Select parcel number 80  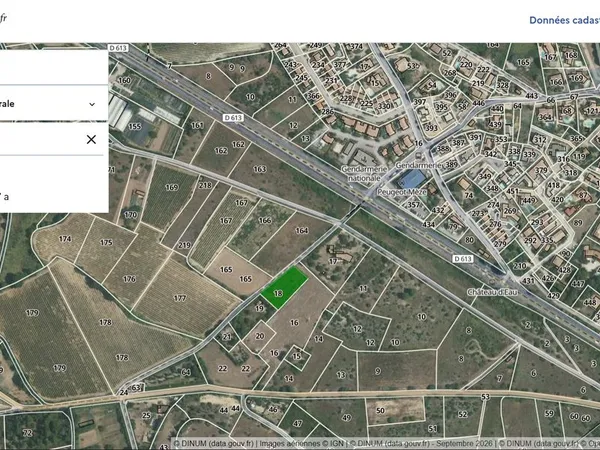click(469, 240)
